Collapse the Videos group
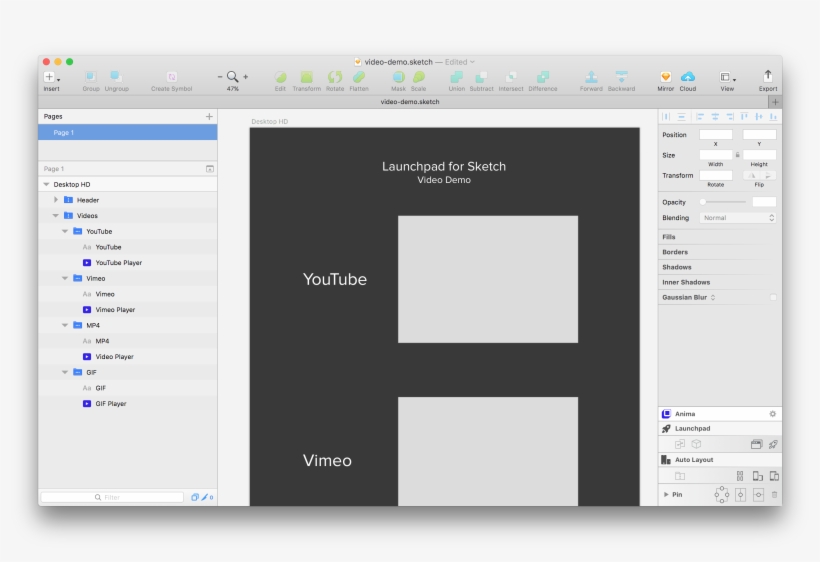Viewport: 820px width, 562px height. [x=55, y=215]
